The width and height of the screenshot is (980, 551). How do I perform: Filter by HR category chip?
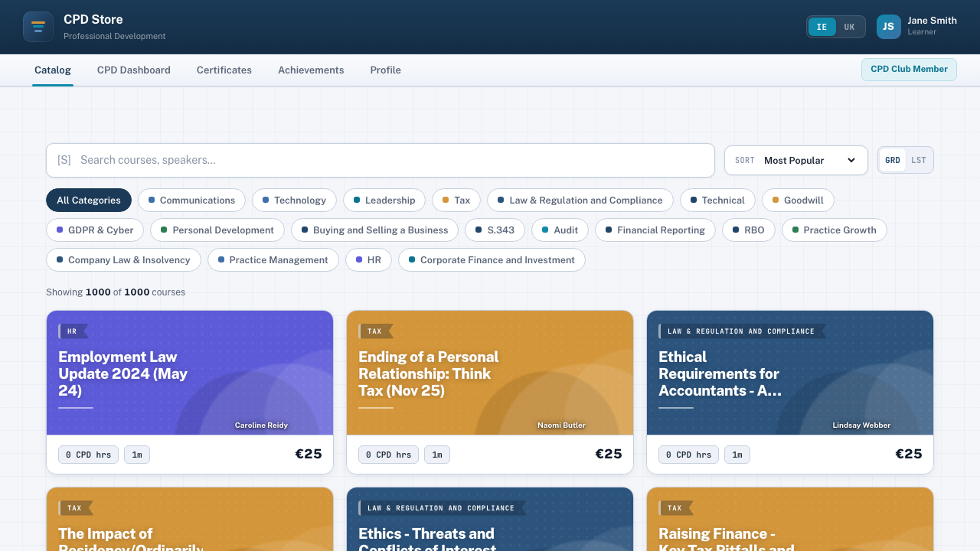[x=369, y=260]
